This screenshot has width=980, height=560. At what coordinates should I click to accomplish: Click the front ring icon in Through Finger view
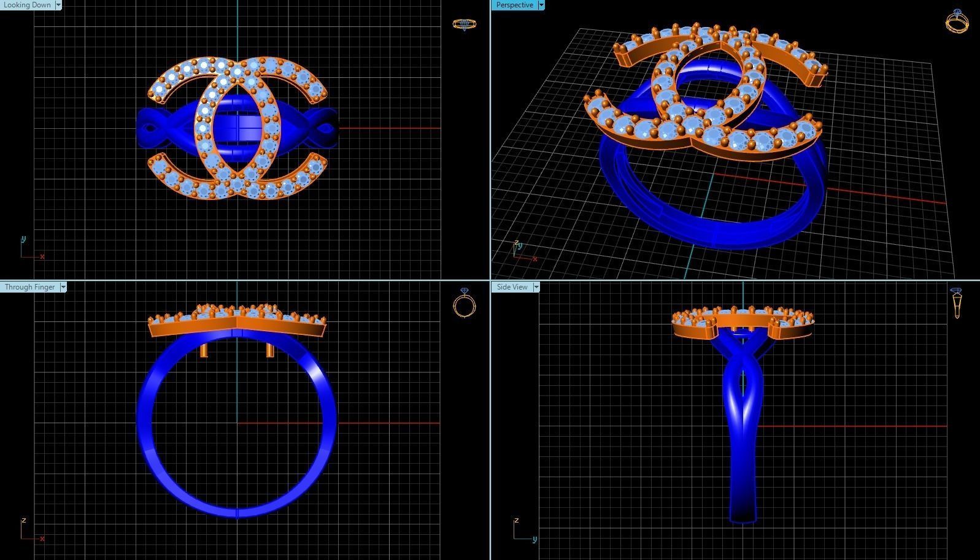pyautogui.click(x=464, y=302)
